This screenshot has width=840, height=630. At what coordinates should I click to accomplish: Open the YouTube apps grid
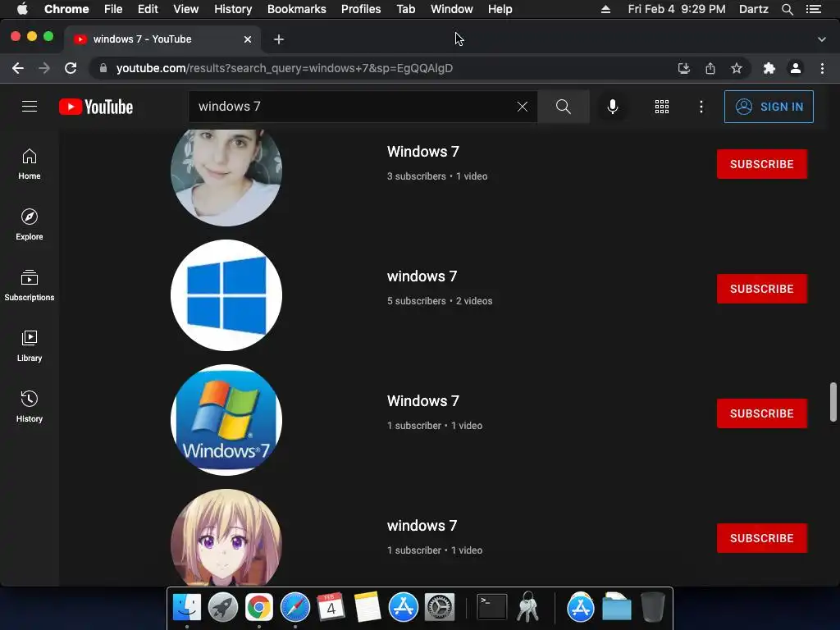(x=662, y=107)
